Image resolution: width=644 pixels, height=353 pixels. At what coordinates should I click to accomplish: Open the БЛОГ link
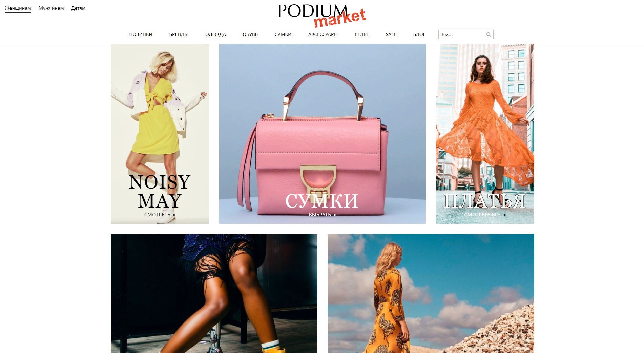click(x=419, y=34)
